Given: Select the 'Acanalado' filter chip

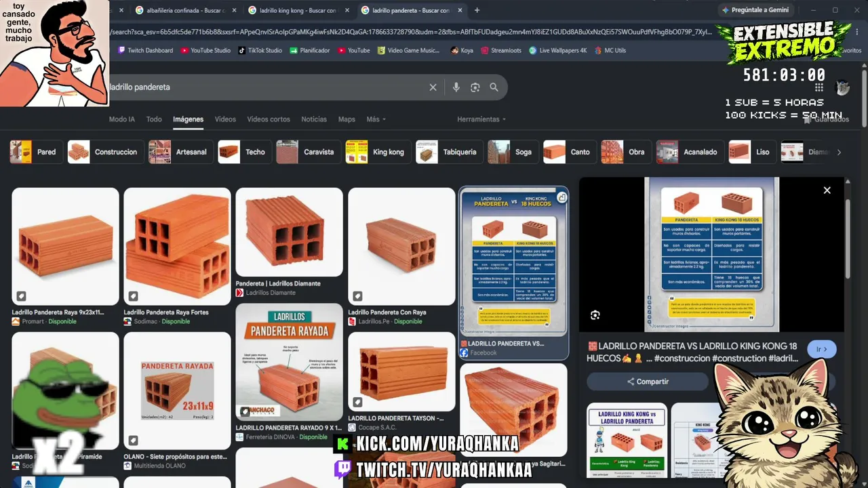Looking at the screenshot, I should [689, 152].
